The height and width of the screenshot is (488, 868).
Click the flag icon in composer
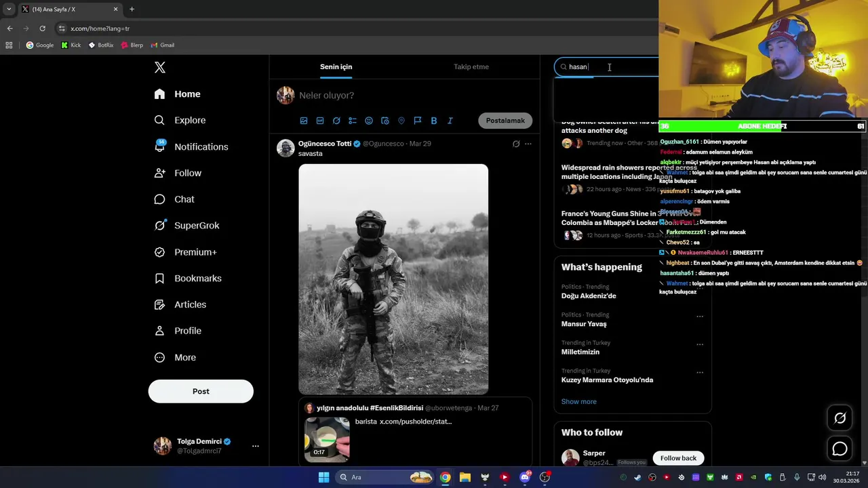point(418,121)
